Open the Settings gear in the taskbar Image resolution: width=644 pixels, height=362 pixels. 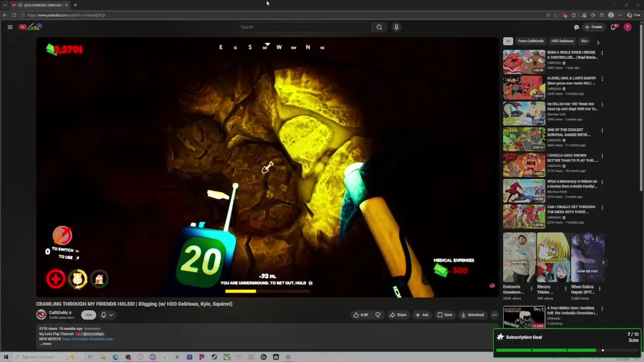(x=288, y=357)
